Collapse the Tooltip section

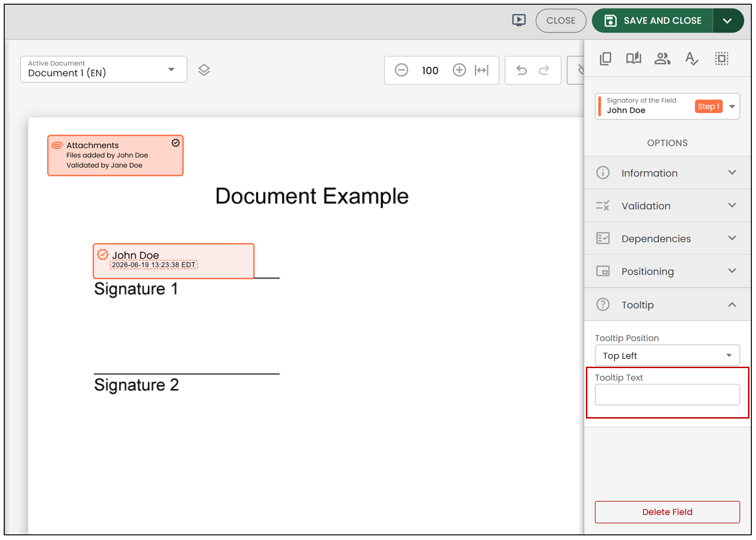click(667, 305)
